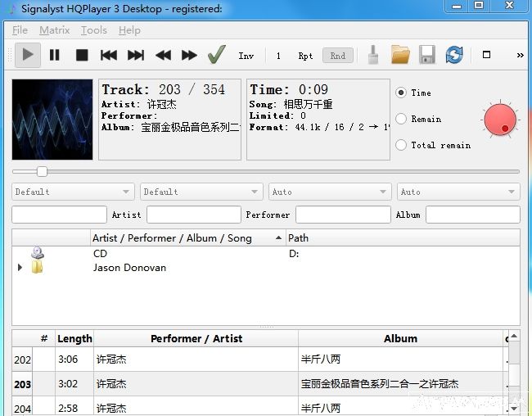Open the Matrix menu
Screen dimensions: 532x416
tap(54, 30)
